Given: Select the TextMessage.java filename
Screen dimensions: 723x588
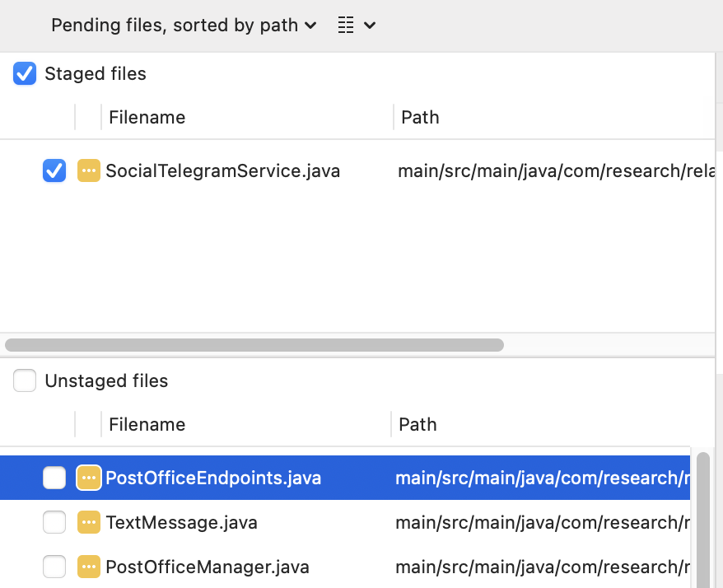Looking at the screenshot, I should (x=181, y=522).
